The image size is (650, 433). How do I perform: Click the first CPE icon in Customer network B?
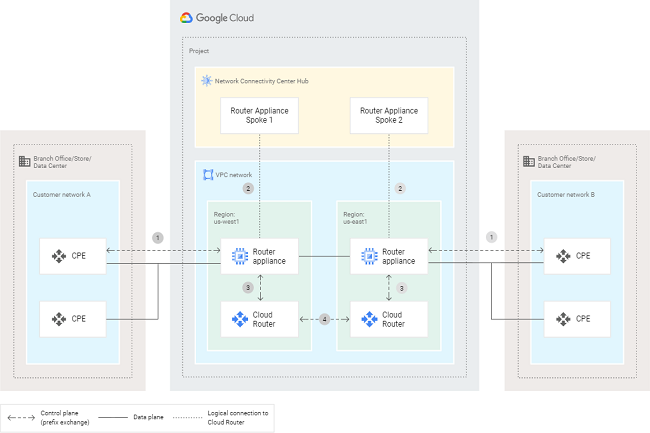(x=563, y=256)
